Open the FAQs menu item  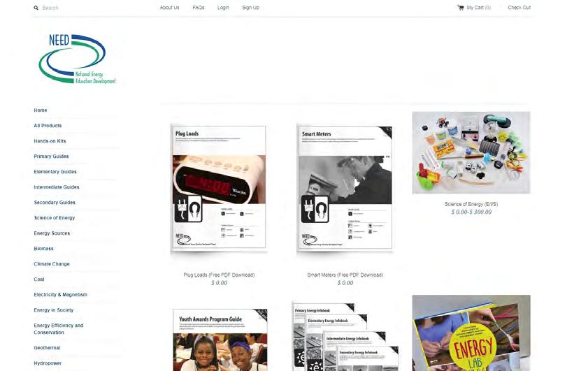tap(199, 8)
